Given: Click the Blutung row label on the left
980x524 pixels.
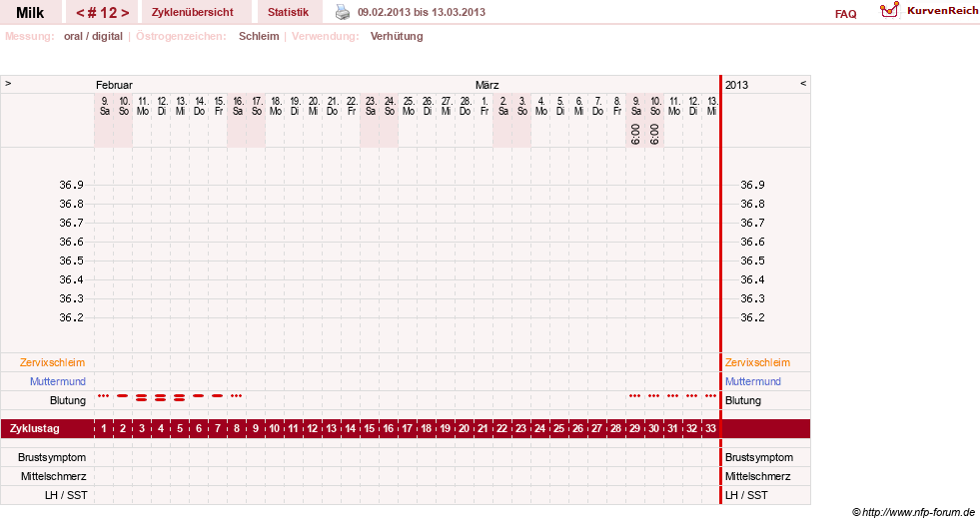Looking at the screenshot, I should point(68,399).
